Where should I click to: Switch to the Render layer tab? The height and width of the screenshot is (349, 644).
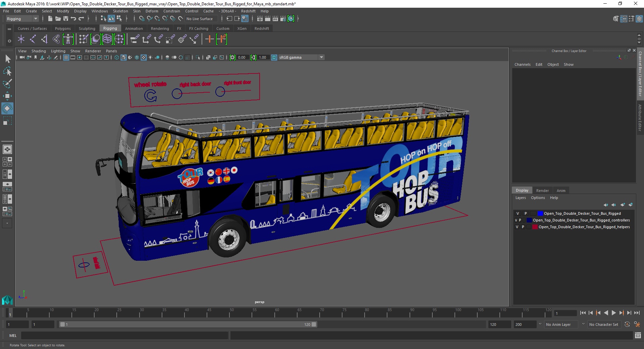tap(542, 191)
